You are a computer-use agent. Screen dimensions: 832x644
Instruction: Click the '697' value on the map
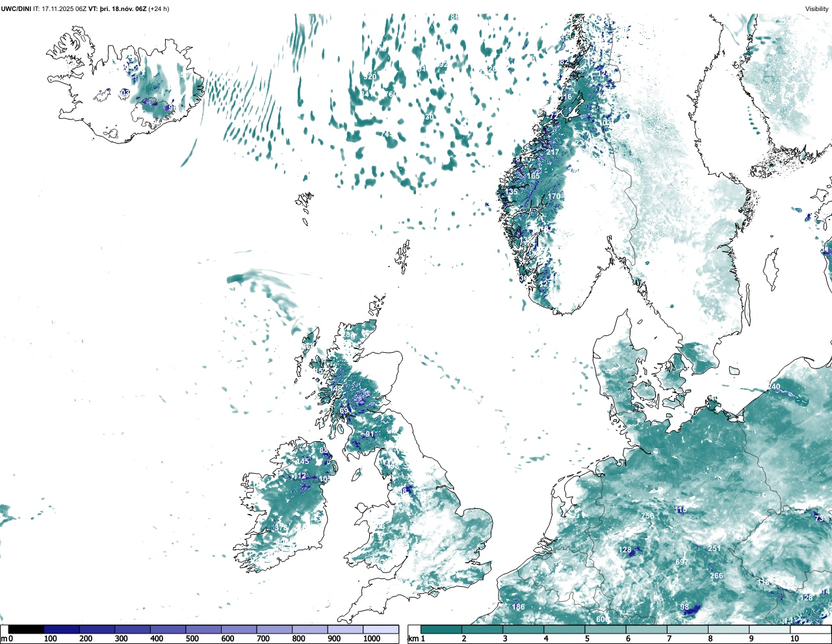tap(682, 562)
